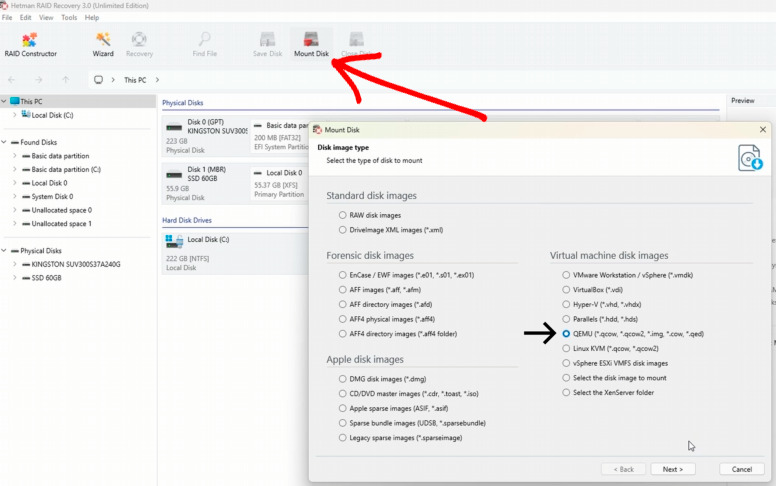
Task: Expand KINGSTON SUV300S37A240G tree node
Action: coord(14,264)
